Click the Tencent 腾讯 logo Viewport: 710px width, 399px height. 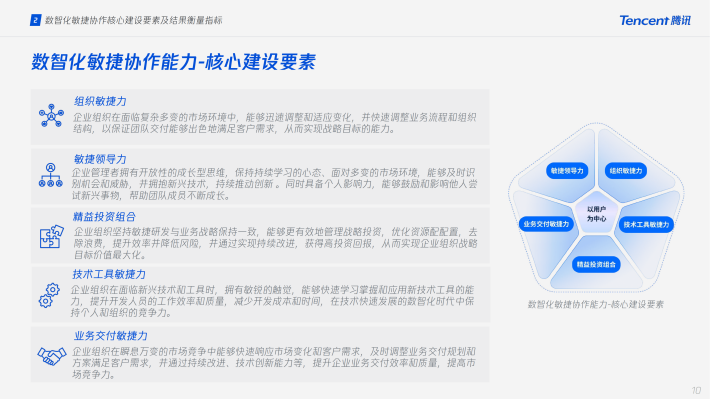tap(655, 20)
